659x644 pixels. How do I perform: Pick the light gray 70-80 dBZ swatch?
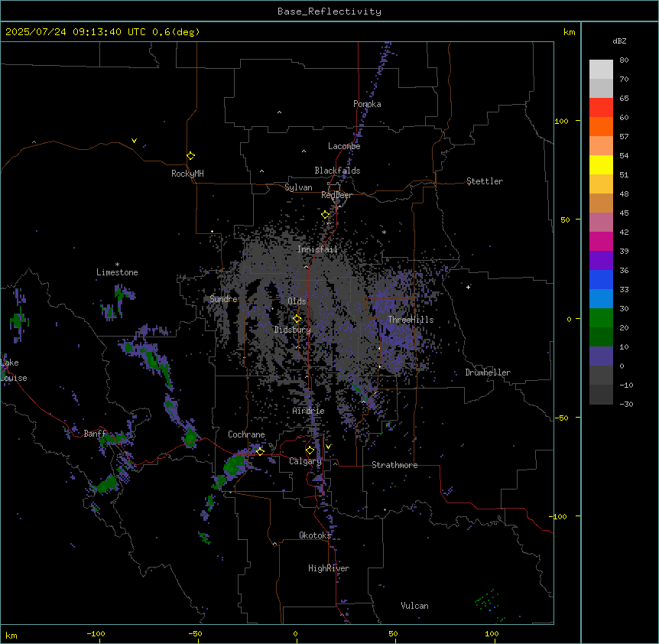click(601, 70)
